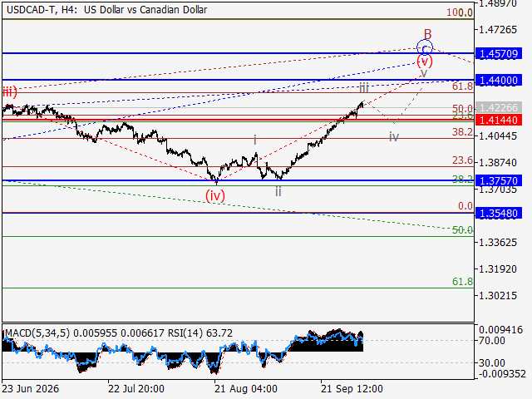Click the 1.40445 value on price axis
The height and width of the screenshot is (399, 532).
(498, 136)
